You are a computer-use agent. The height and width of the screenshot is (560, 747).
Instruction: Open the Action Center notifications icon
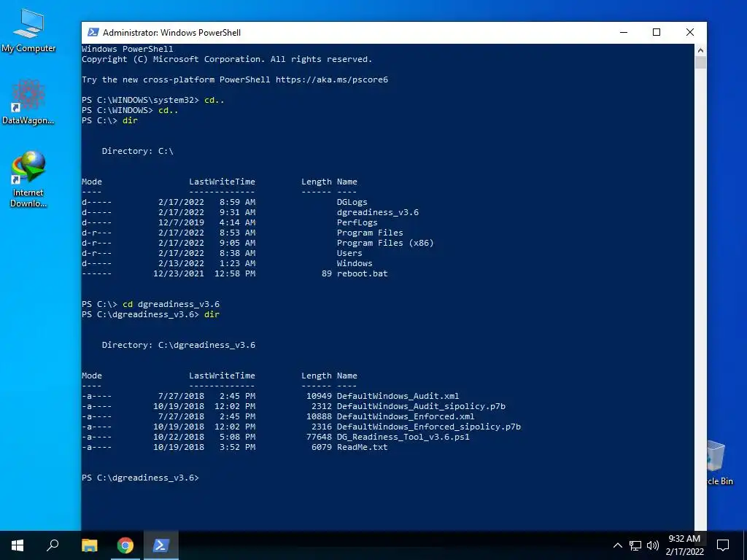coord(723,545)
